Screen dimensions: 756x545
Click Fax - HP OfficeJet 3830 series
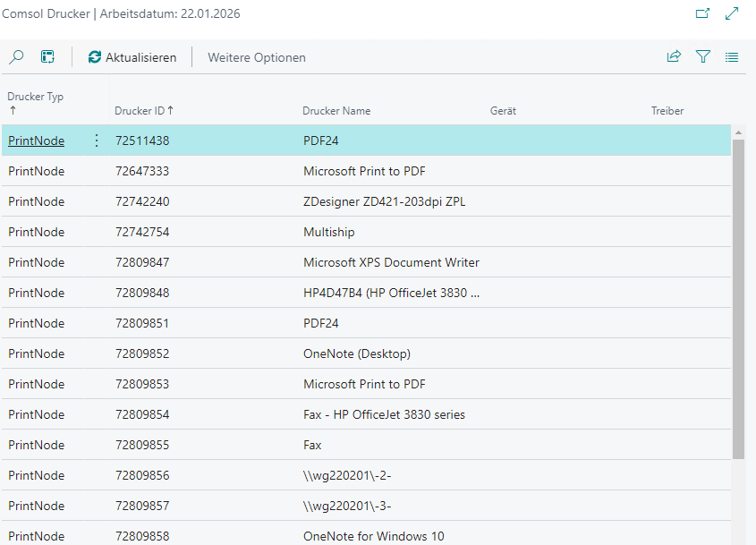pyautogui.click(x=384, y=413)
